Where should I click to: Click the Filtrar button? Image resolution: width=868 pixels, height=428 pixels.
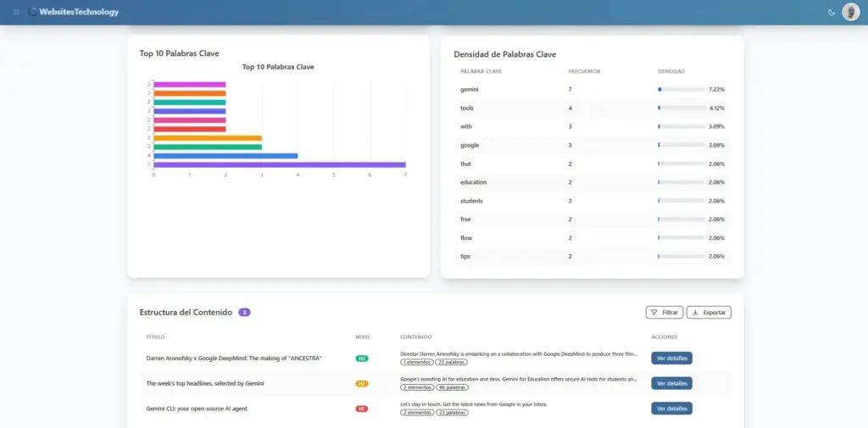pos(665,312)
